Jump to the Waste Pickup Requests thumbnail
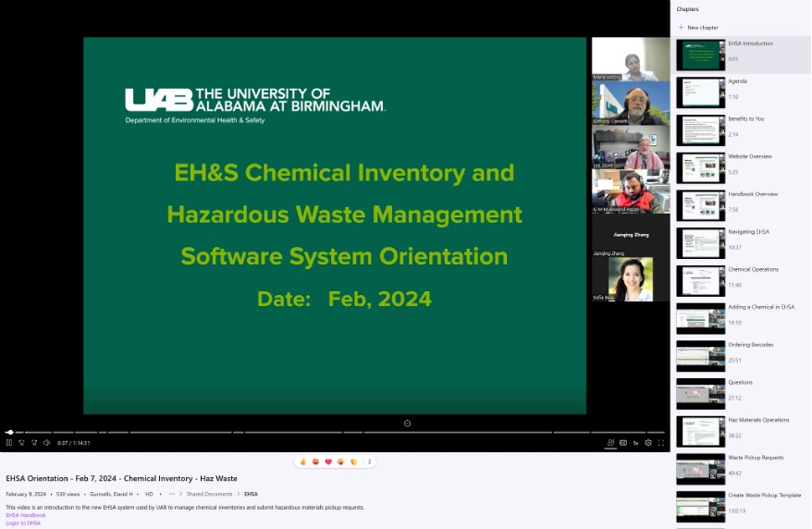The height and width of the screenshot is (529, 812). click(x=701, y=469)
